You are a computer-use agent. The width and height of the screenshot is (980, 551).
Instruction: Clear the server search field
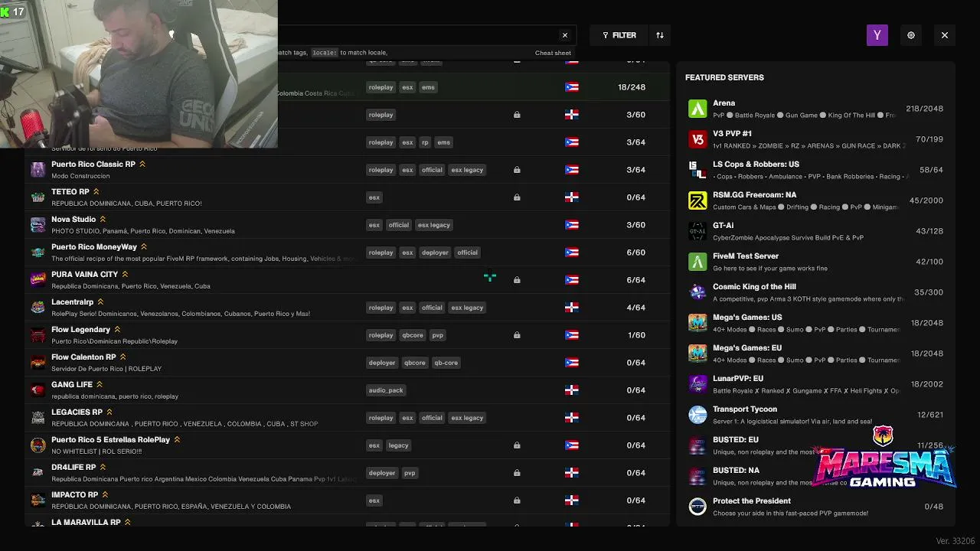click(565, 35)
